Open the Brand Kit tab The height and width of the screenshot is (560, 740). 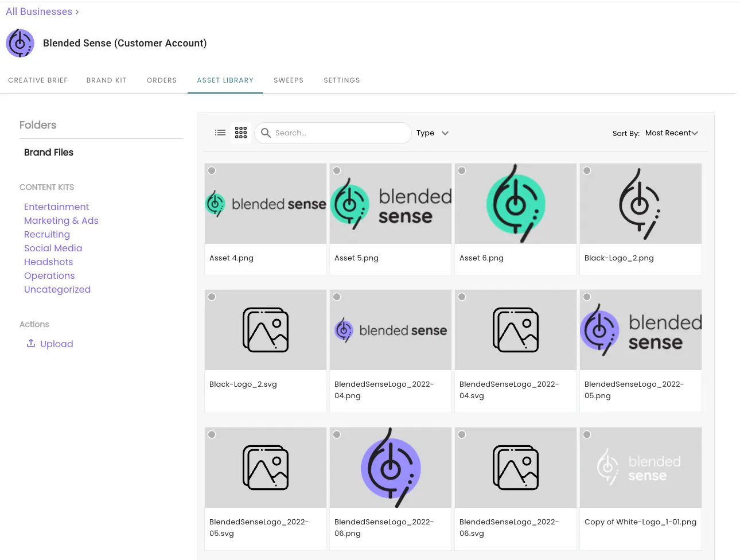tap(107, 80)
